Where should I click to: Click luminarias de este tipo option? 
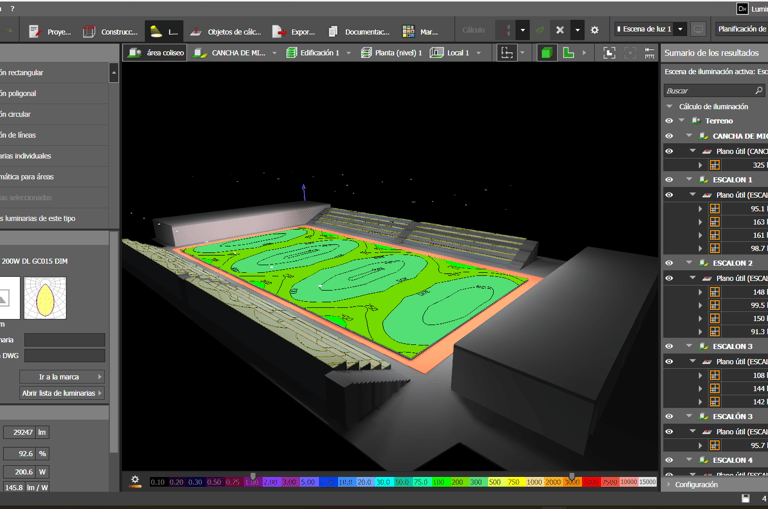pyautogui.click(x=54, y=218)
